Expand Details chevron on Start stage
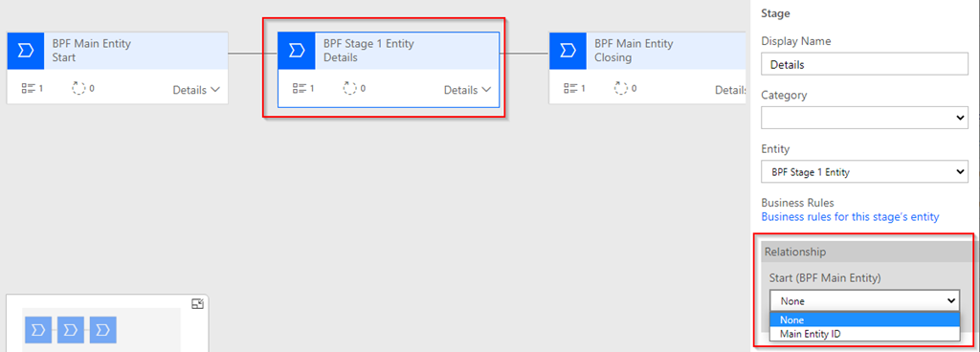Viewport: 980px width, 352px height. click(x=196, y=90)
